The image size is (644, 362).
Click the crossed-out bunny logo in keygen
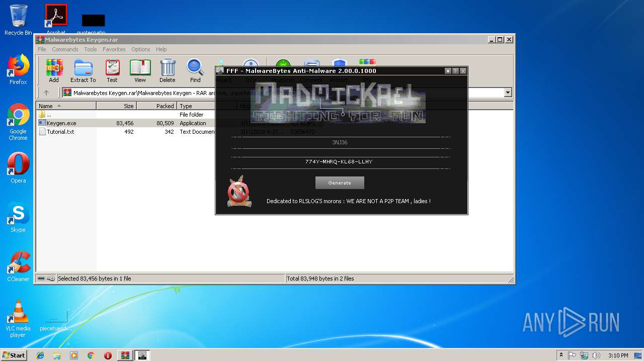click(238, 191)
